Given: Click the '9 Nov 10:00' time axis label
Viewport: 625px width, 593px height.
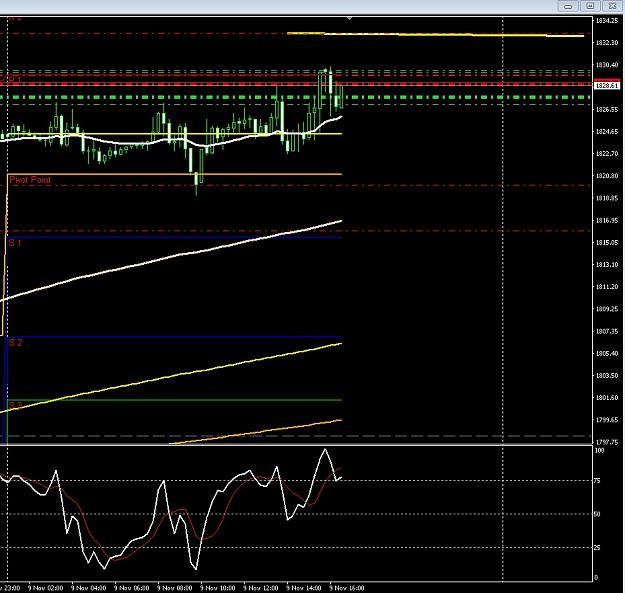Looking at the screenshot, I should [x=218, y=588].
